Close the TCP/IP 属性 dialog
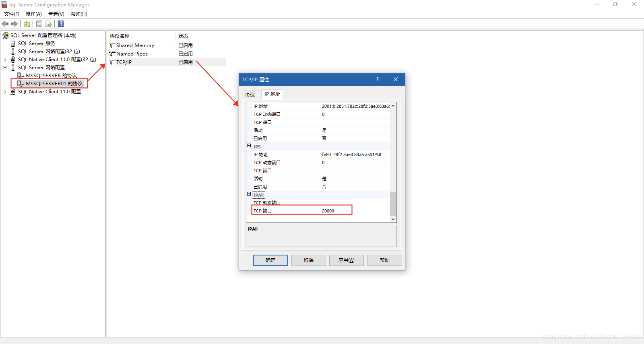Screen dimensions: 644x344 point(396,79)
